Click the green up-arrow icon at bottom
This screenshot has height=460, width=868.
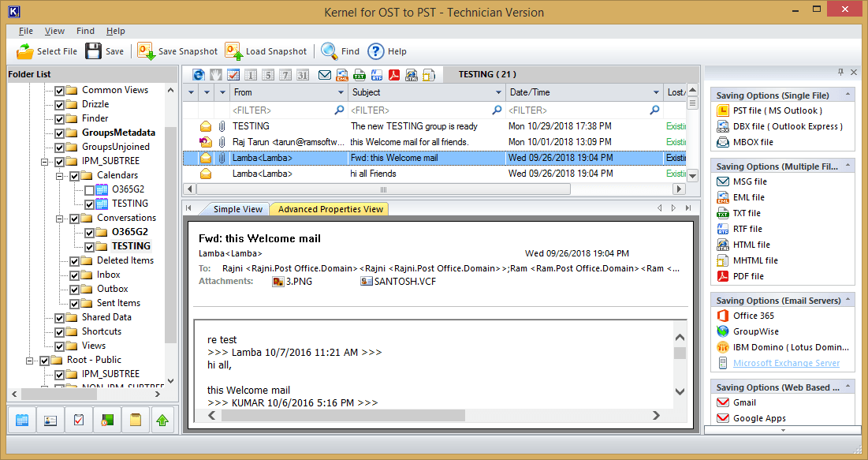click(x=162, y=420)
